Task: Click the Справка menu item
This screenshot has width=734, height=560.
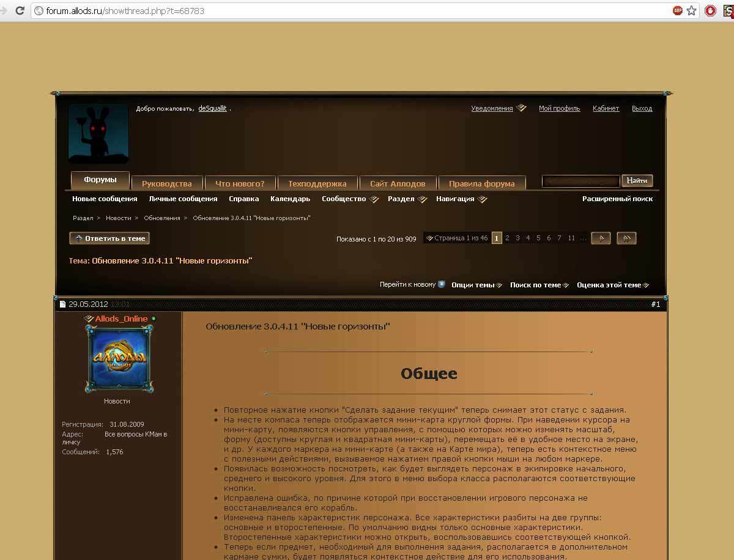Action: click(243, 199)
